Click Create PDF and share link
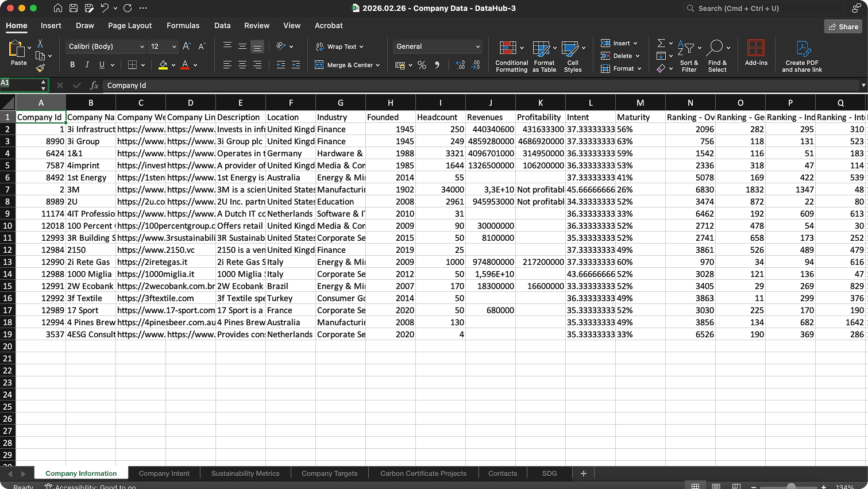This screenshot has height=489, width=868. point(802,56)
